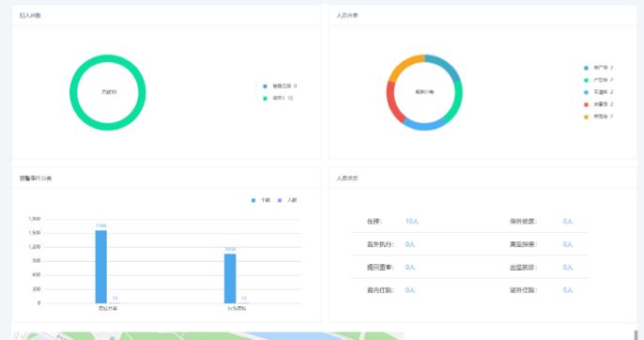Click the 出监就诊 status label
The image size is (644, 340).
523,268
